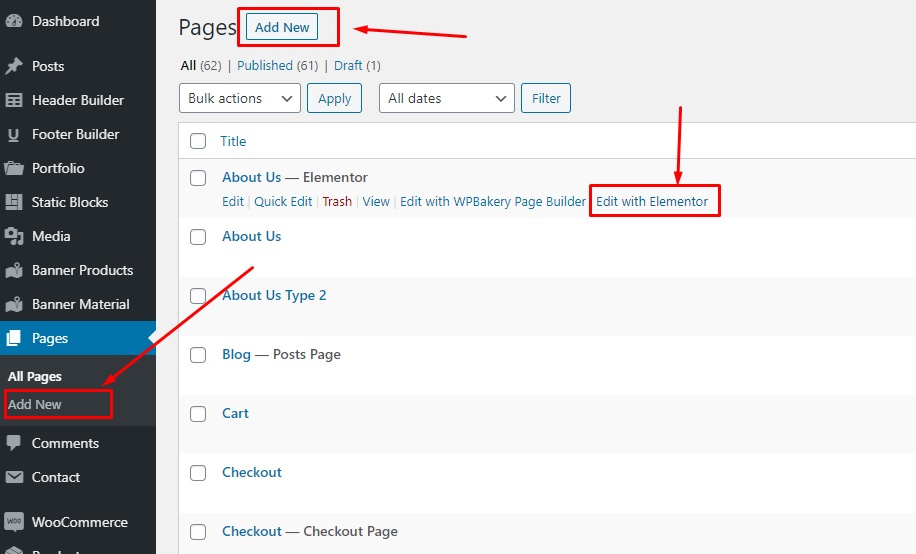Click Trash row action
Screen dimensions: 916x554
coord(337,201)
